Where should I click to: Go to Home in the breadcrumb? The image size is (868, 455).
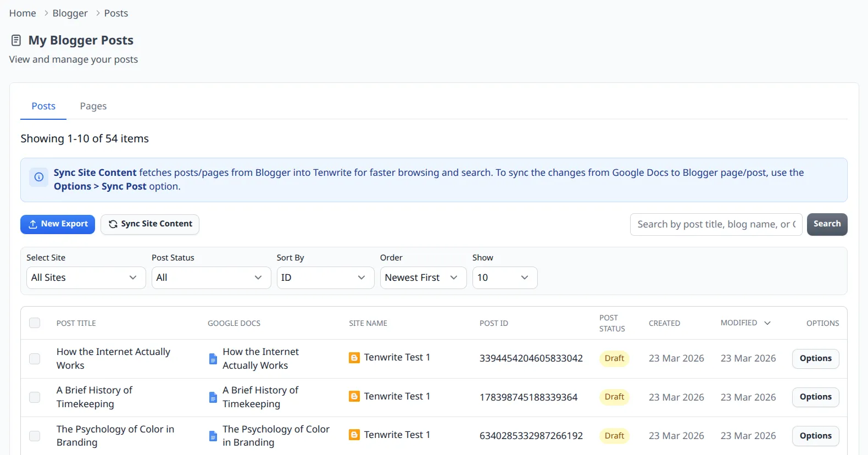[x=23, y=13]
